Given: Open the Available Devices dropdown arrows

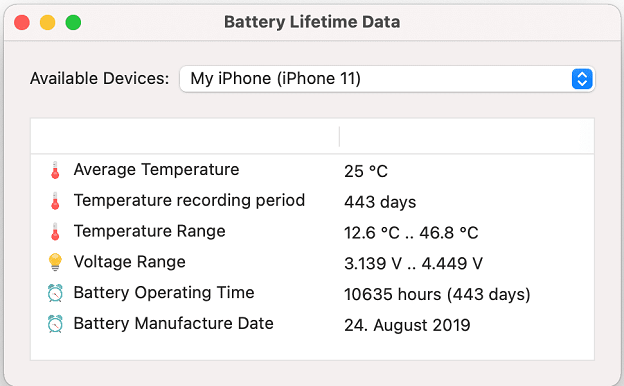Looking at the screenshot, I should coord(582,79).
